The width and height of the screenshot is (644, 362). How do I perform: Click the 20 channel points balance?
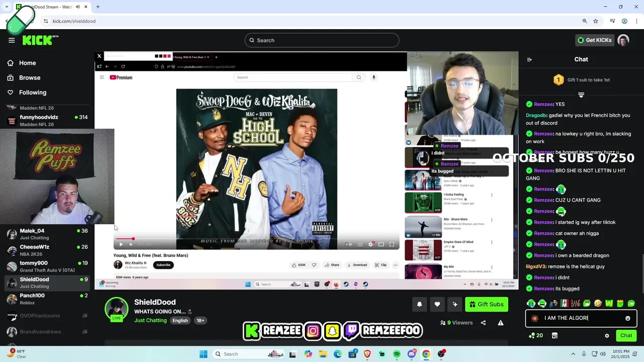click(x=536, y=335)
